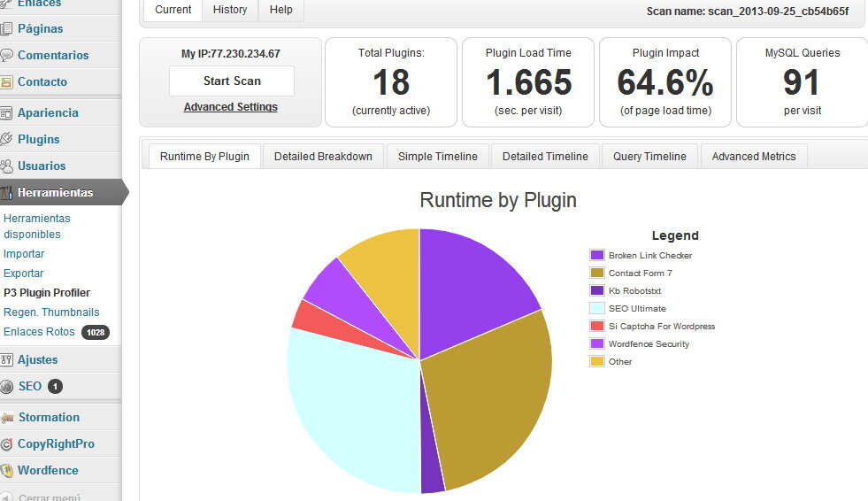Open the Current scan tab
This screenshot has height=501, width=868.
[173, 10]
